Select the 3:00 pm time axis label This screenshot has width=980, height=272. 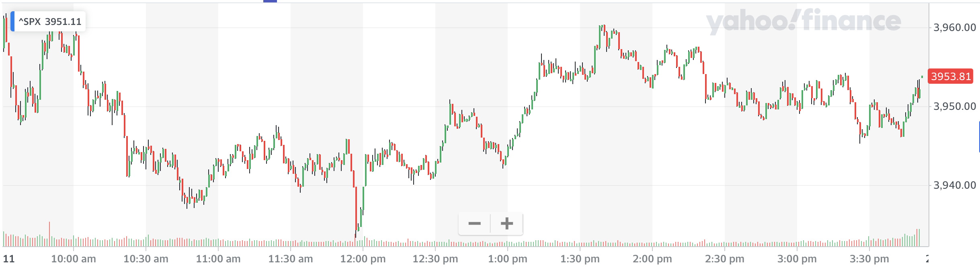tap(797, 259)
